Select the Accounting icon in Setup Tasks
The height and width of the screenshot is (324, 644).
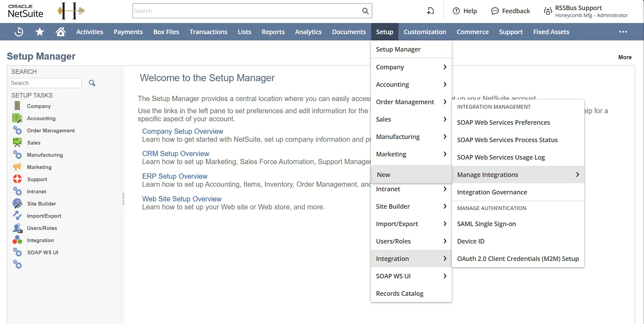tap(17, 118)
